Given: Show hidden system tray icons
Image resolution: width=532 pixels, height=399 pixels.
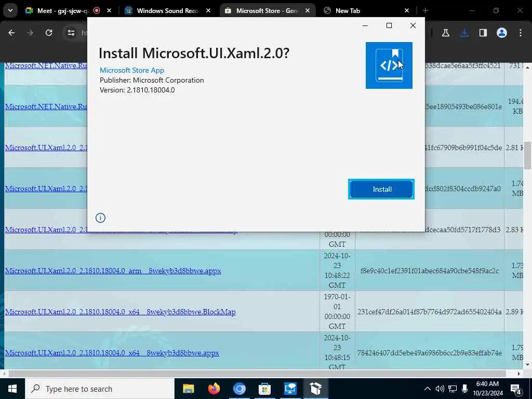Looking at the screenshot, I should [x=428, y=389].
